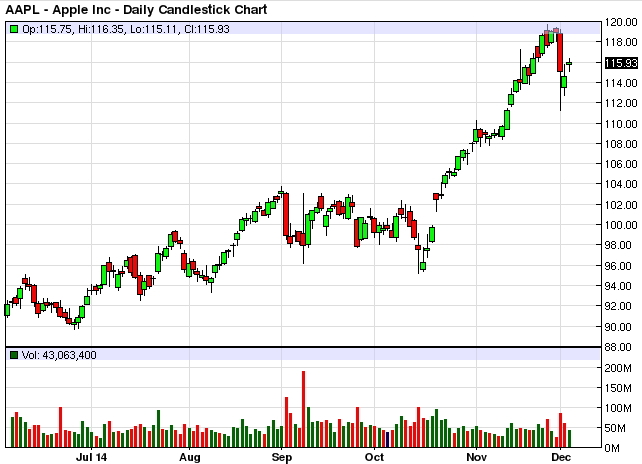Screen dimensions: 642x464
Task: Click the 118.00 price axis label
Action: [x=621, y=42]
